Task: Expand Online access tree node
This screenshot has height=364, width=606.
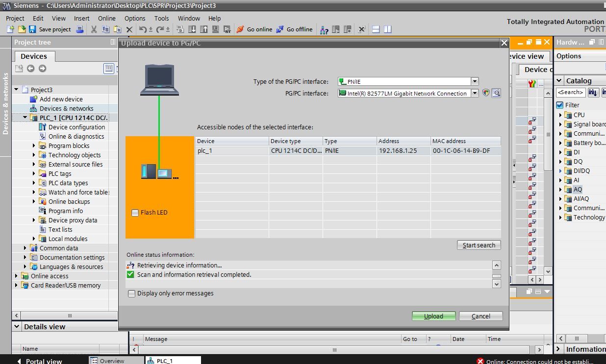Action: (x=16, y=276)
